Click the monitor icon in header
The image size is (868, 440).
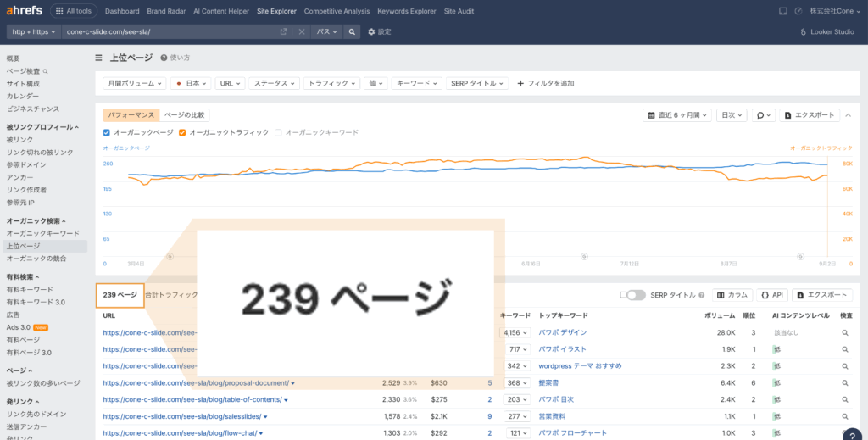point(782,11)
